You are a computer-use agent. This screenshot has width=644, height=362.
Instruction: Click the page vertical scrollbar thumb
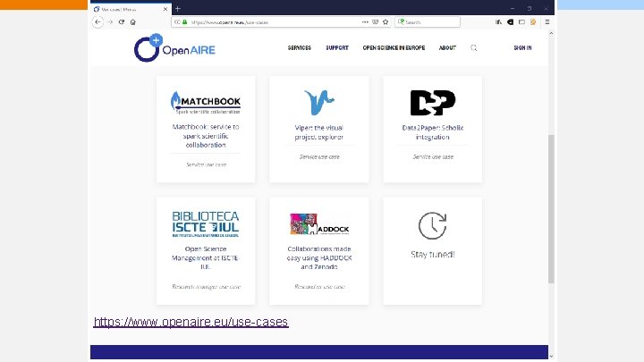551,208
